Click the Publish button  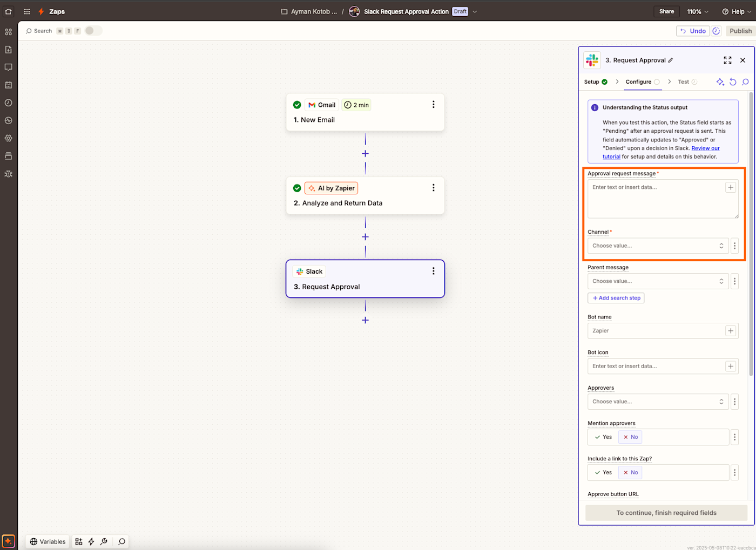click(740, 31)
